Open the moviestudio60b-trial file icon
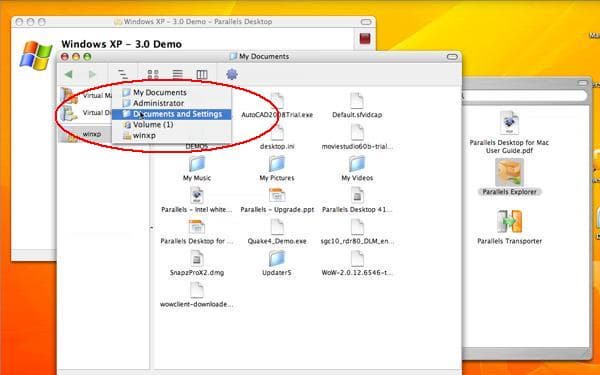This screenshot has height=375, width=600. (357, 132)
